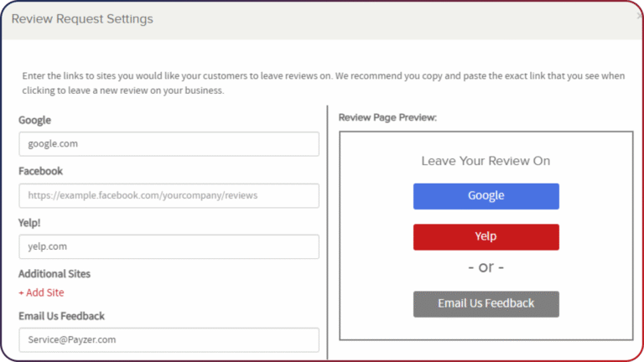Click the Leave Your Review On heading

click(486, 161)
